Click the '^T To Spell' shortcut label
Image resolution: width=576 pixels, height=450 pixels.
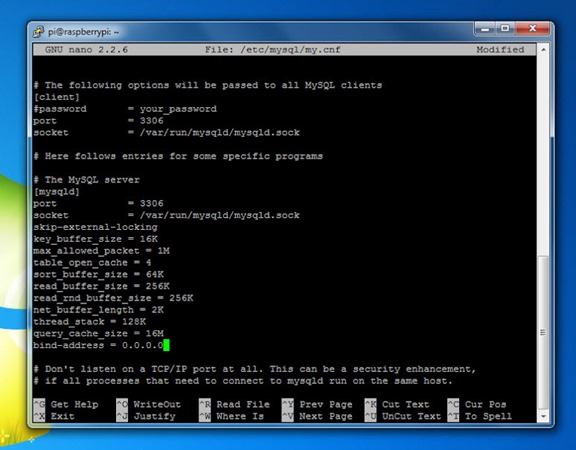tap(480, 416)
